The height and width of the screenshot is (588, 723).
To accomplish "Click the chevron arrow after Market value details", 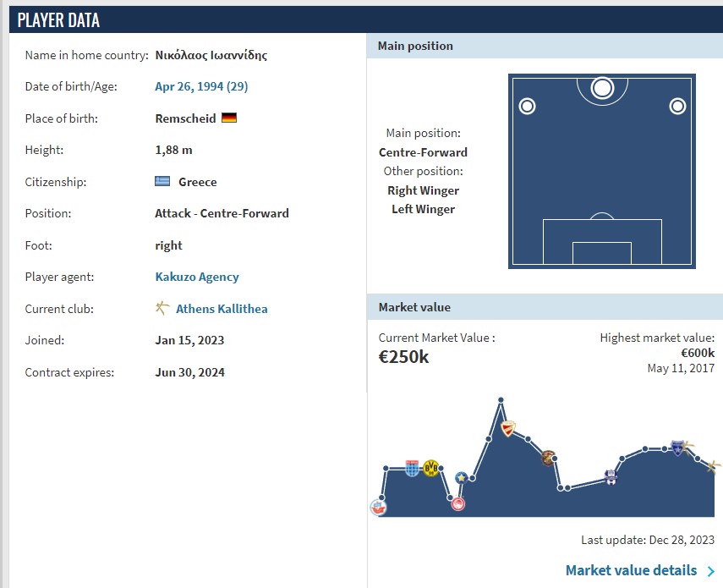I will (x=710, y=571).
